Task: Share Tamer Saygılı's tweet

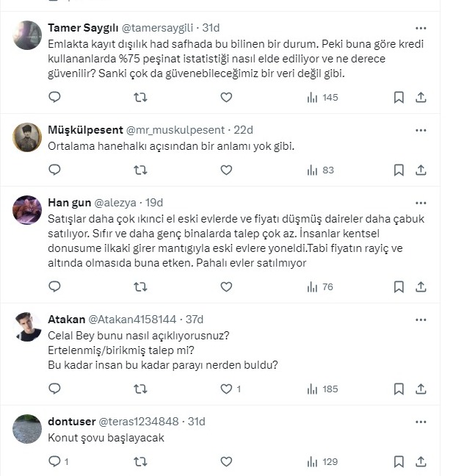Action: (421, 97)
